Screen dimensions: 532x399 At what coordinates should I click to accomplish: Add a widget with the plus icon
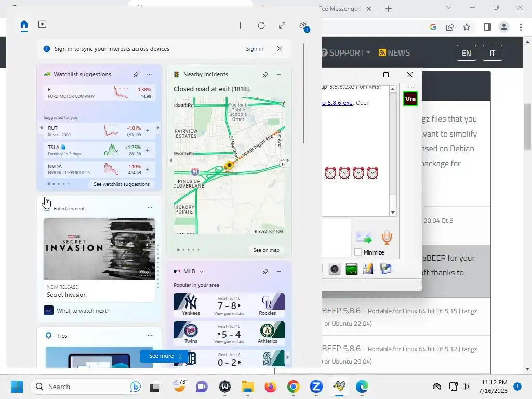(240, 25)
